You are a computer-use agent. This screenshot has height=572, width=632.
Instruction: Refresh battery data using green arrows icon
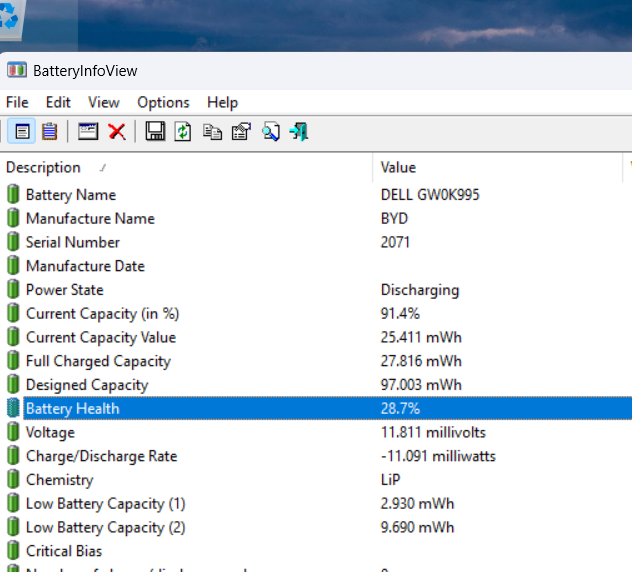point(183,131)
